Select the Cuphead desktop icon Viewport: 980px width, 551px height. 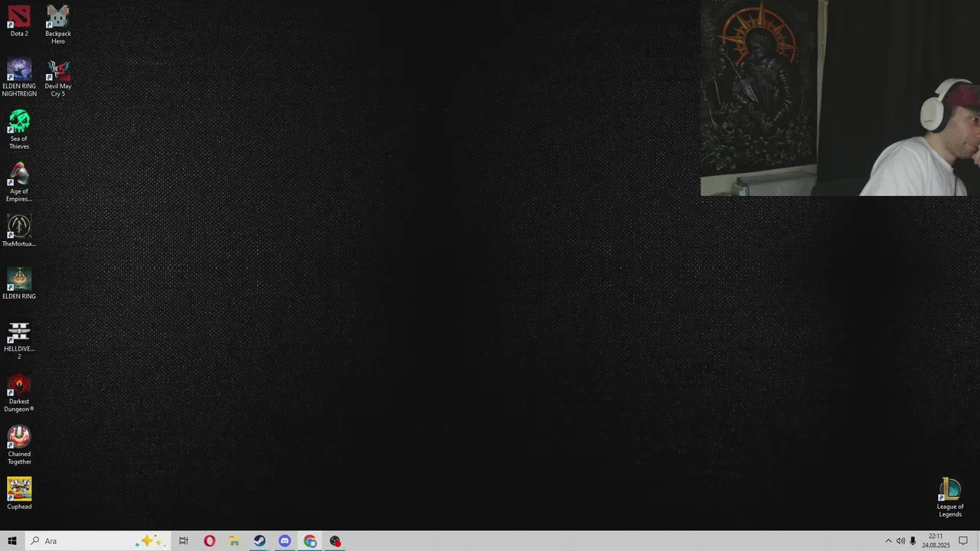pyautogui.click(x=19, y=494)
